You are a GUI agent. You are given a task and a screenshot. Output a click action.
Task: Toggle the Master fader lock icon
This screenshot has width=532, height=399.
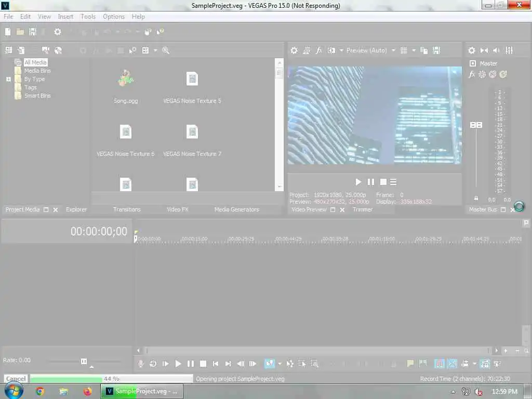[476, 198]
